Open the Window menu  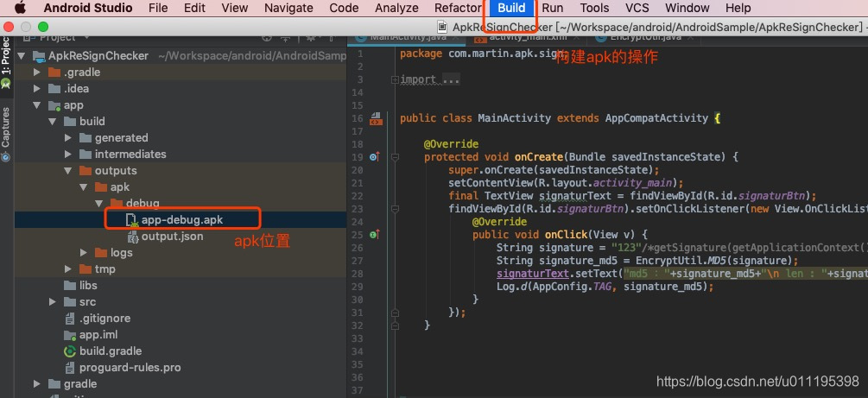pos(687,8)
